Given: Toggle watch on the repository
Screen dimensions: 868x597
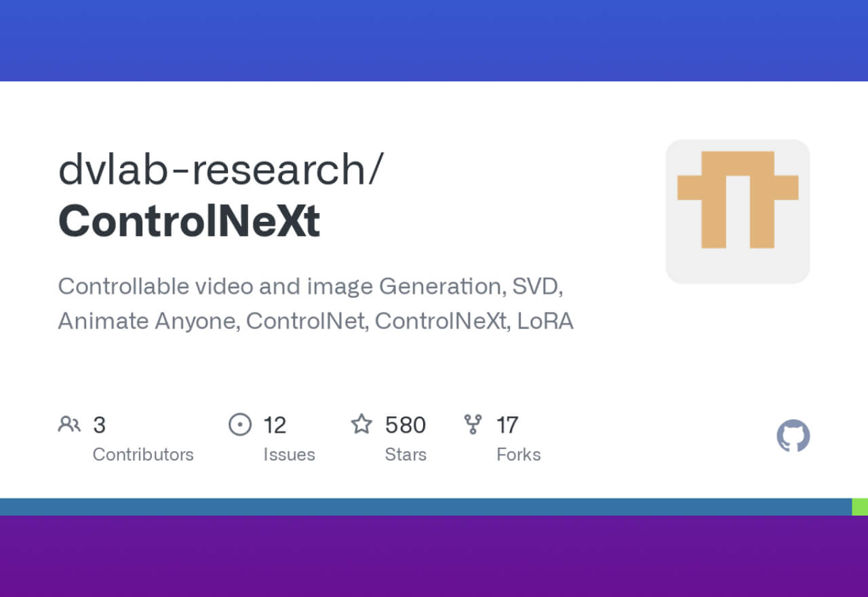Looking at the screenshot, I should point(239,424).
